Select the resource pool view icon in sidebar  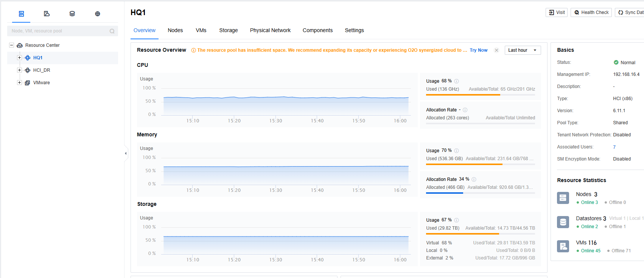[x=21, y=14]
